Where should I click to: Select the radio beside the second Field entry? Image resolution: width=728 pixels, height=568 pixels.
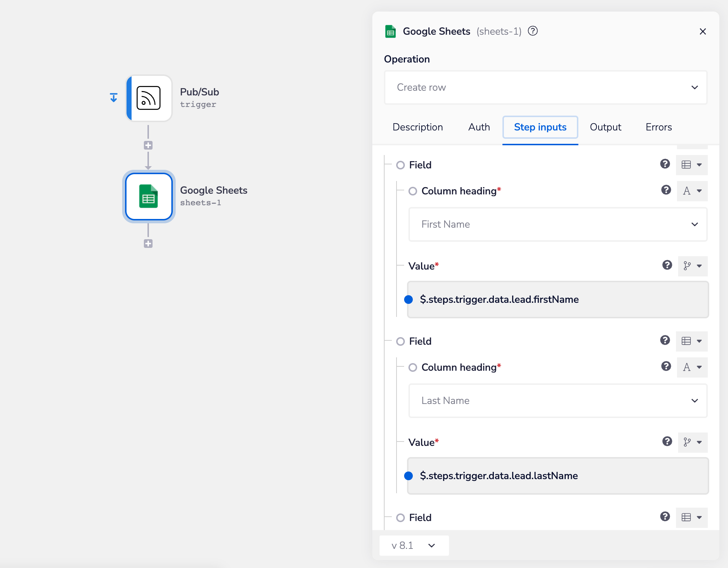pyautogui.click(x=401, y=341)
